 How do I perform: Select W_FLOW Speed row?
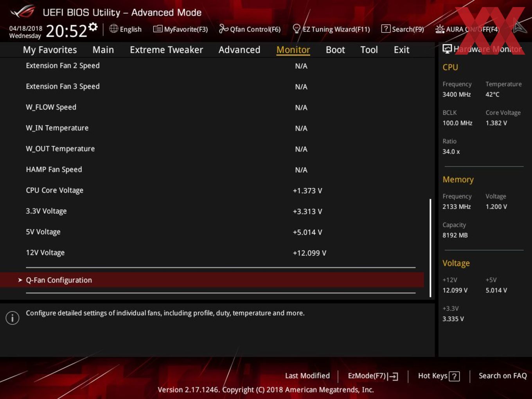point(212,107)
